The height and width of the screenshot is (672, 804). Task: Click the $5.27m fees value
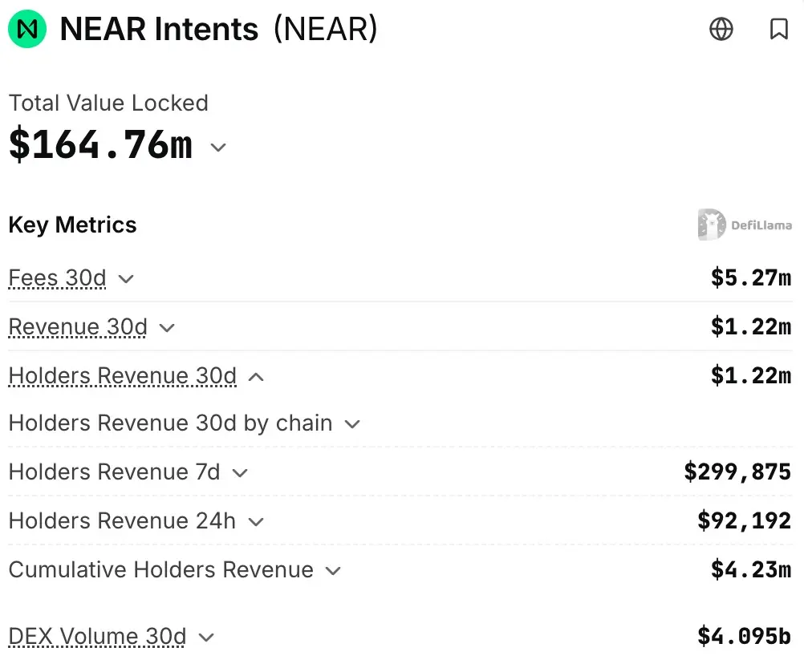click(x=751, y=277)
